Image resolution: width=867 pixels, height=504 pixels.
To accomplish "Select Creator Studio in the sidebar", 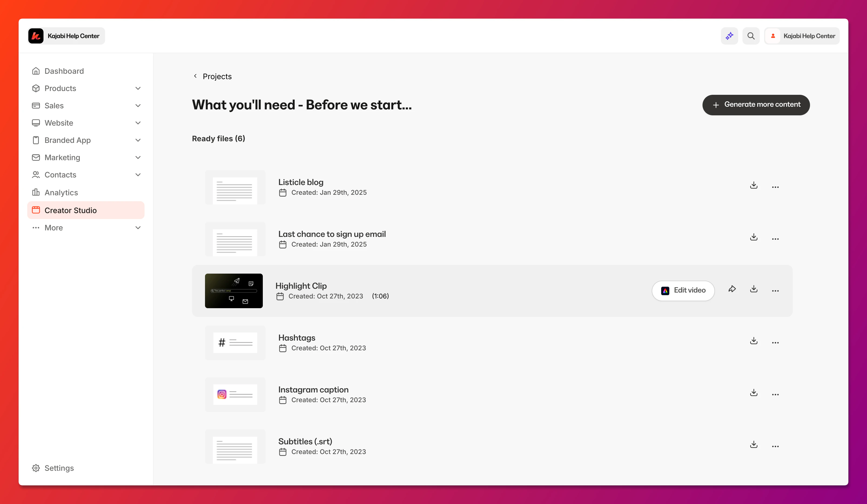I will (70, 210).
